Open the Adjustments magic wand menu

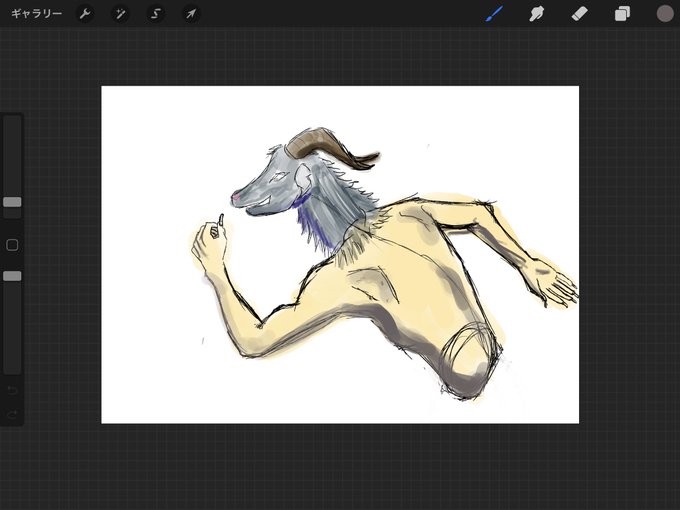click(x=120, y=14)
